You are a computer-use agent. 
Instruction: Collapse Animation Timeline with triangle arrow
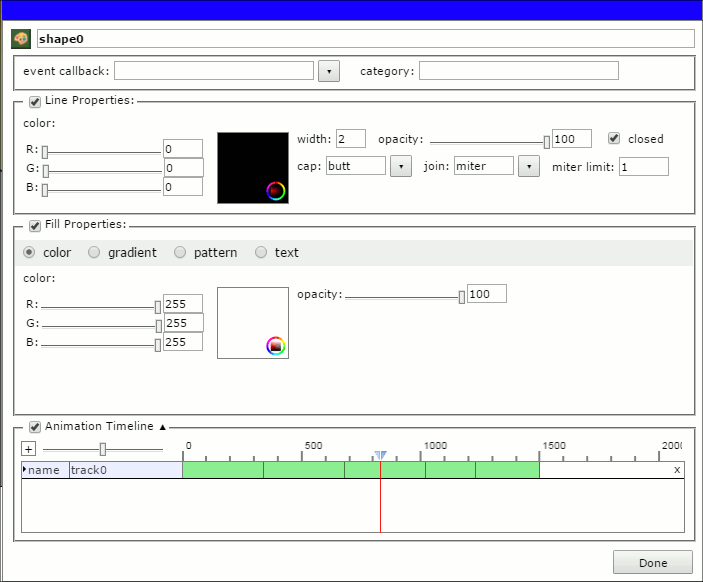[x=163, y=427]
